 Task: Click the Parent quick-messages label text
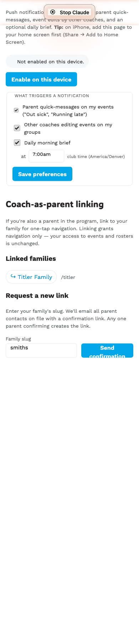pyautogui.click(x=68, y=111)
